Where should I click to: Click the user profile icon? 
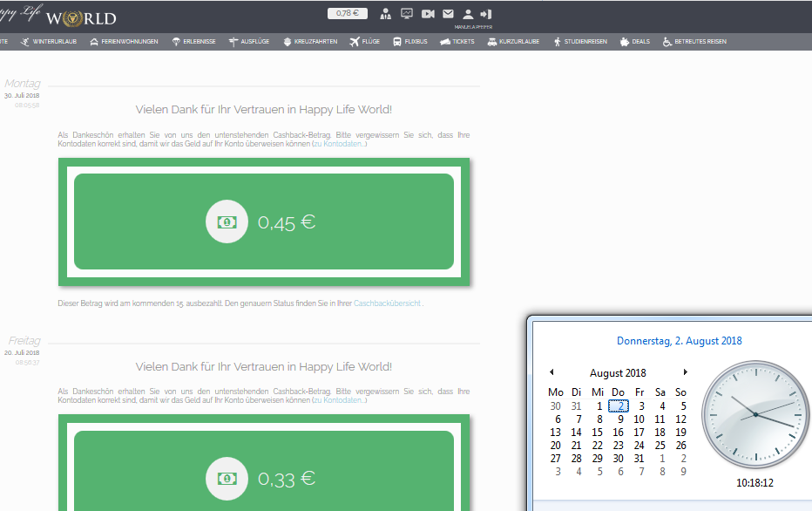coord(468,14)
